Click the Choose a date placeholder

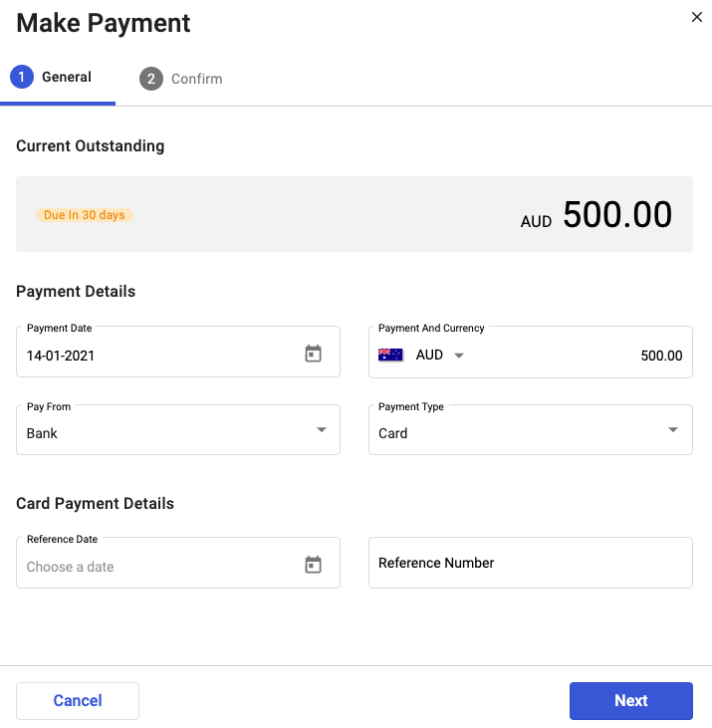point(70,567)
